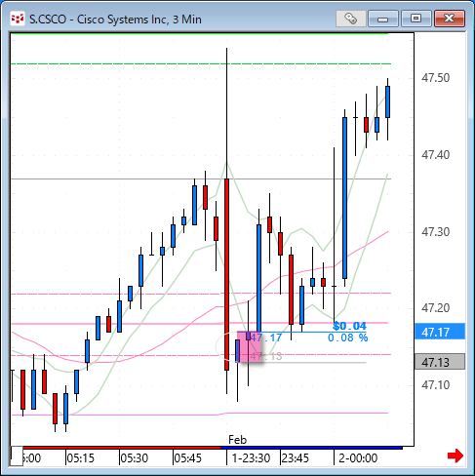Click the CQG chart app icon in title bar
Image resolution: width=475 pixels, height=476 pixels.
[x=18, y=19]
